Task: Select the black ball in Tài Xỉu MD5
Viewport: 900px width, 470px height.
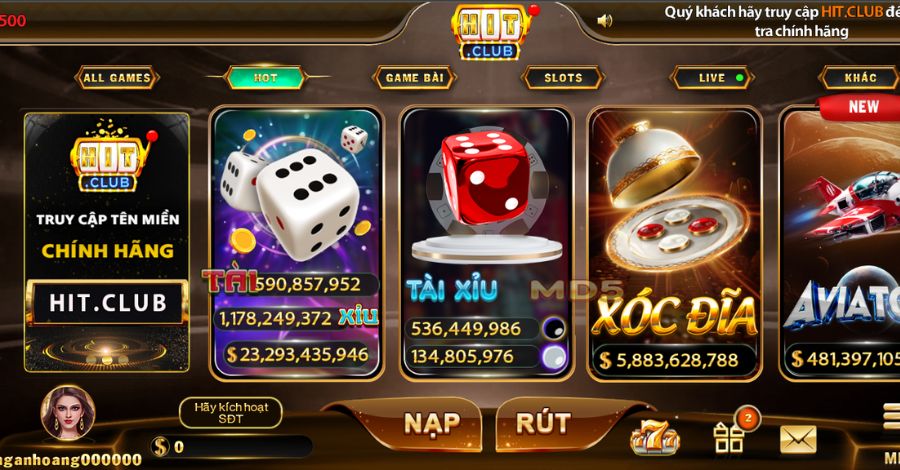Action: tap(554, 328)
